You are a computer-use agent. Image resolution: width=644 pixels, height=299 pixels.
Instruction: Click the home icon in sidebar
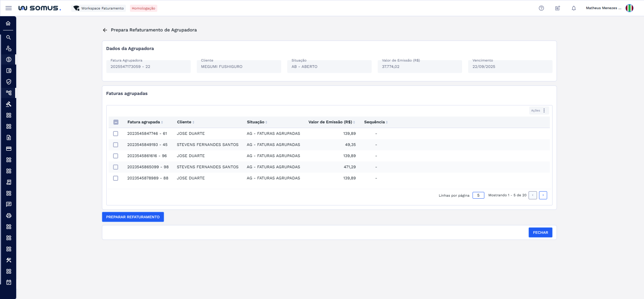[8, 23]
